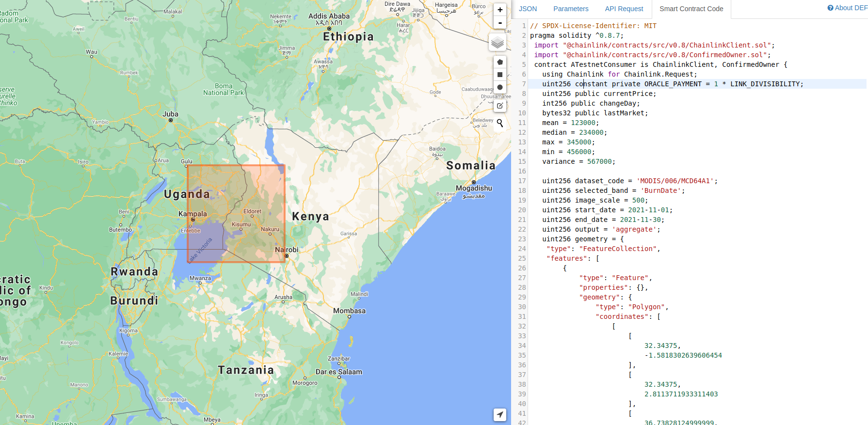Screen dimensions: 868x425
Task: Click the Kampala label on the map
Action: 193,214
